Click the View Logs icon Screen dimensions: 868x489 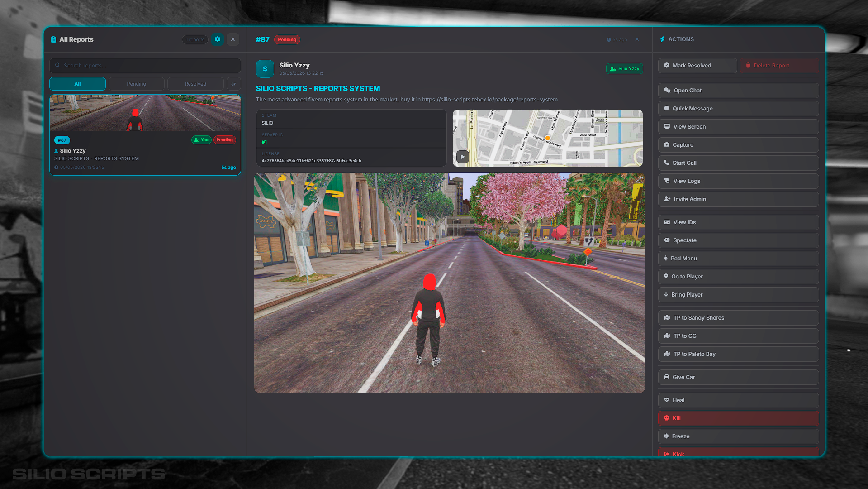pyautogui.click(x=667, y=181)
